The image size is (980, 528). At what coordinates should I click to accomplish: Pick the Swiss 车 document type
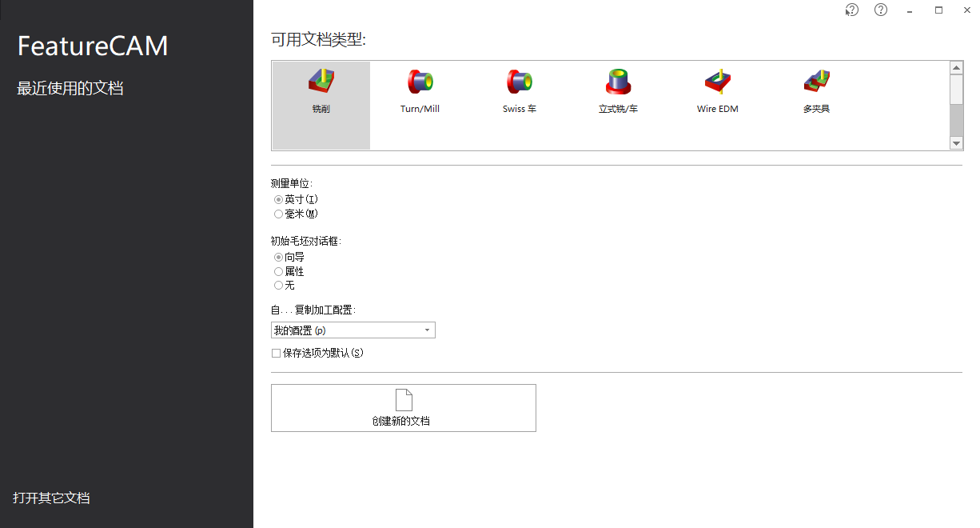[x=519, y=92]
